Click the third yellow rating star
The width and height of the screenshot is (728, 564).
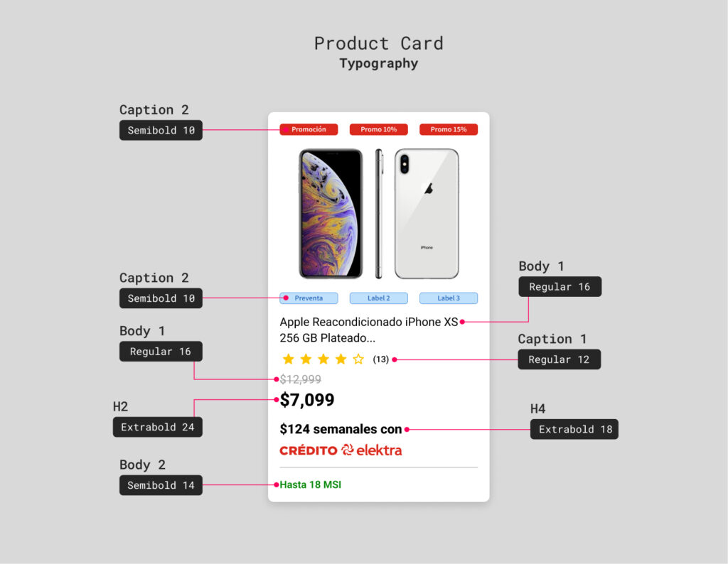pos(323,359)
